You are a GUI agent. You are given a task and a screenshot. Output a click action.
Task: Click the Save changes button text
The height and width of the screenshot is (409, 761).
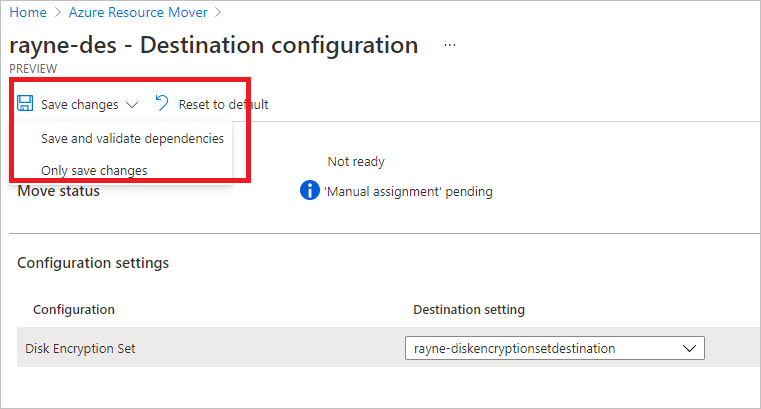click(80, 105)
